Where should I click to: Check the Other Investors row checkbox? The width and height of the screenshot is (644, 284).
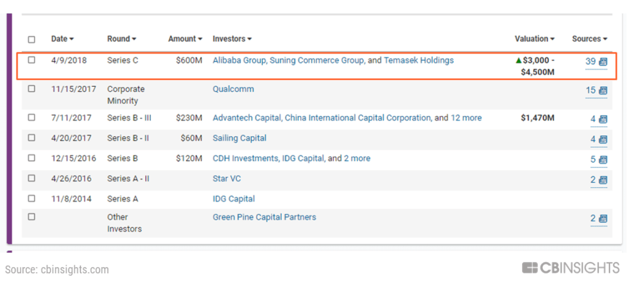(31, 217)
